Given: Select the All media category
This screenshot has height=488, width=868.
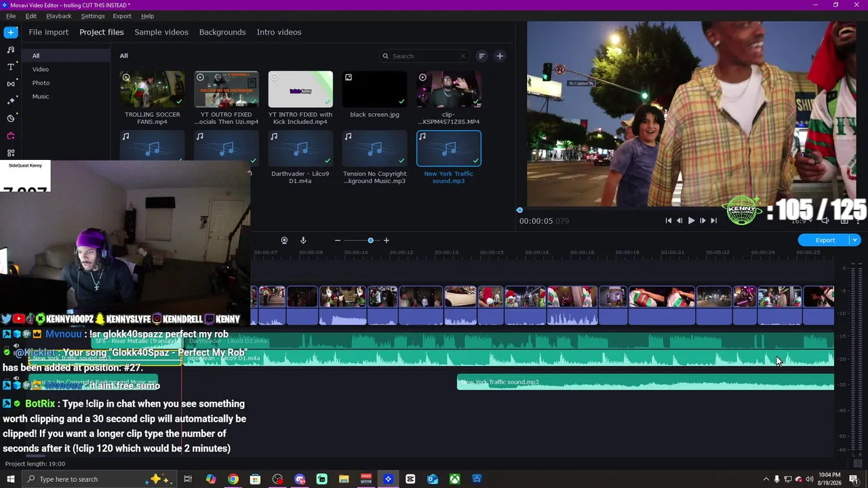Looking at the screenshot, I should (x=66, y=56).
